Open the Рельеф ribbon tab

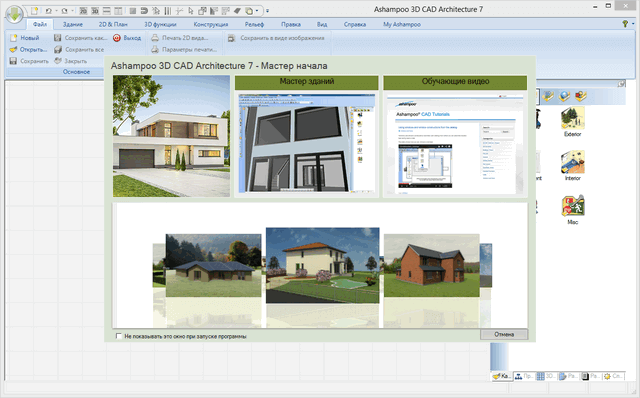tap(254, 24)
